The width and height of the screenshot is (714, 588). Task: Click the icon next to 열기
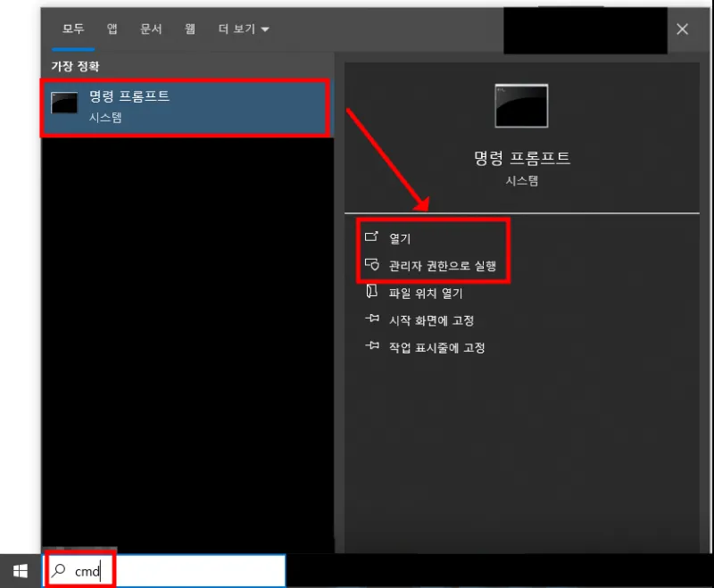371,238
